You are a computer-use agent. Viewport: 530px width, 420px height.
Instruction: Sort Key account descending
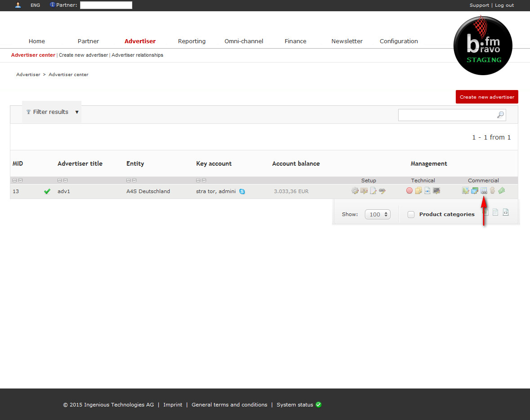(x=204, y=180)
